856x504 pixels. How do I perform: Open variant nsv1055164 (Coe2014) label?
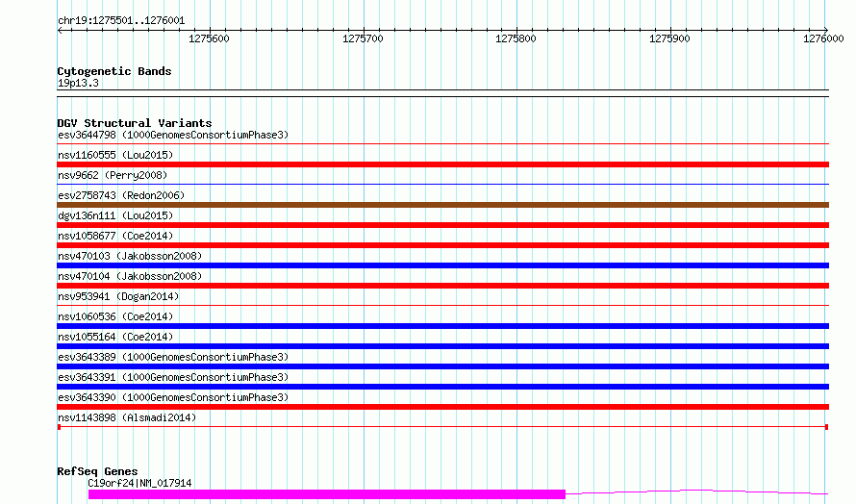(x=115, y=337)
